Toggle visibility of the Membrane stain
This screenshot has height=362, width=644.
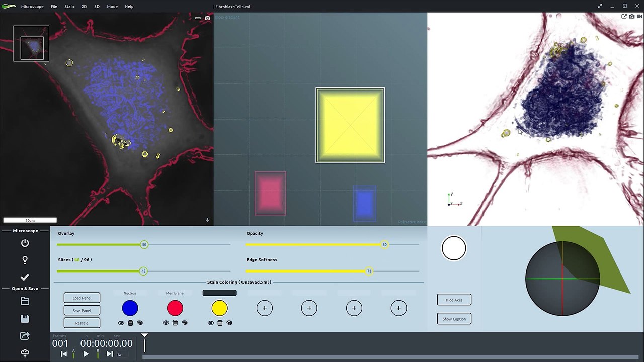166,323
